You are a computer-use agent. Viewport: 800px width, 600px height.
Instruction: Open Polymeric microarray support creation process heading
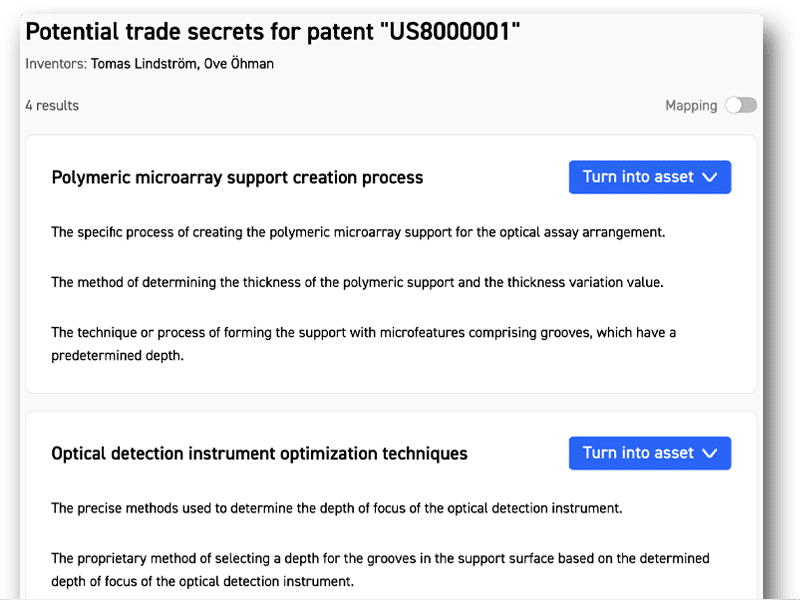pos(237,178)
